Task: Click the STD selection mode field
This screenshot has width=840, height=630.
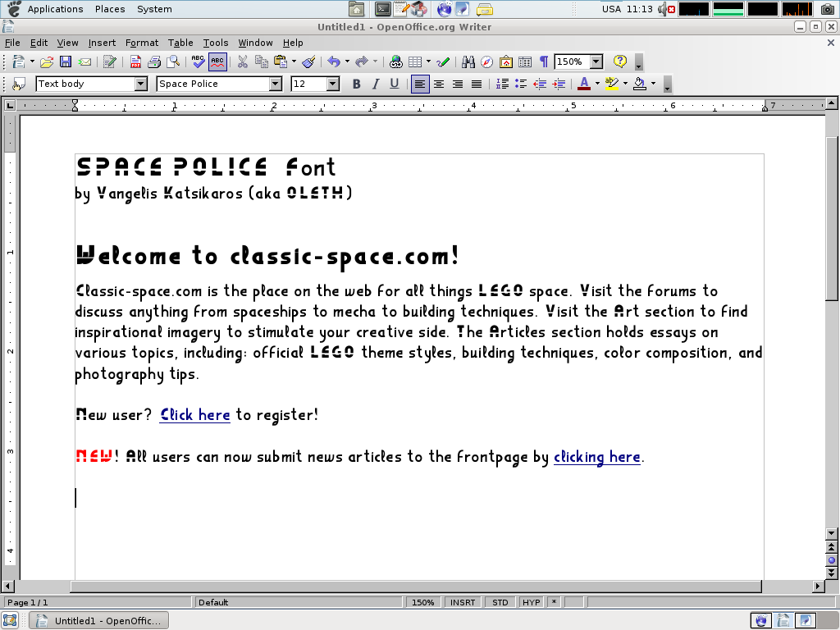Action: tap(500, 602)
